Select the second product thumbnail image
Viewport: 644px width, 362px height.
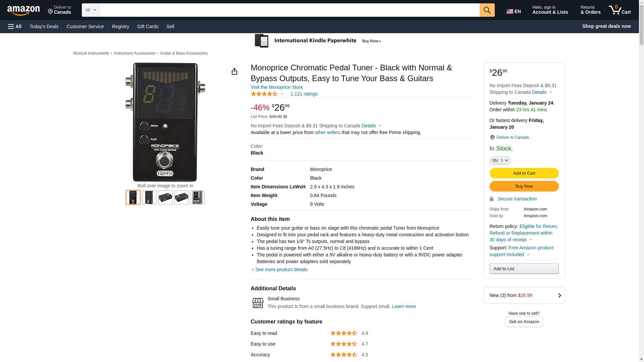(149, 197)
